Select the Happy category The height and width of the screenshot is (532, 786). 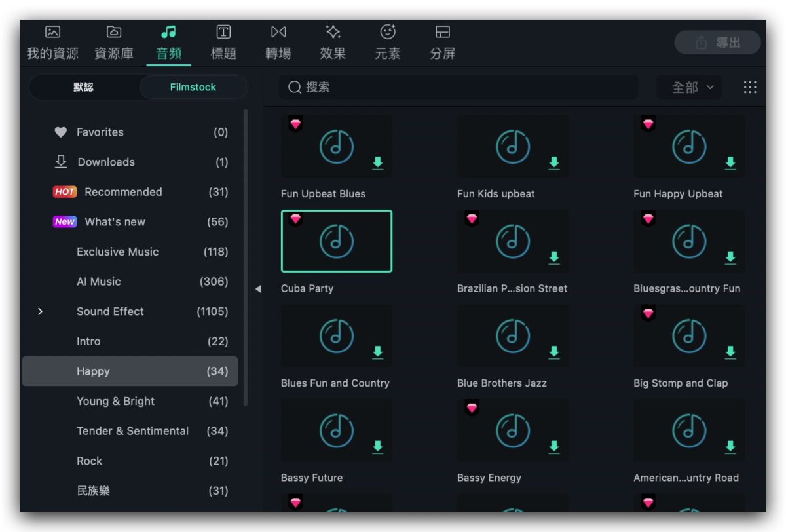(130, 371)
